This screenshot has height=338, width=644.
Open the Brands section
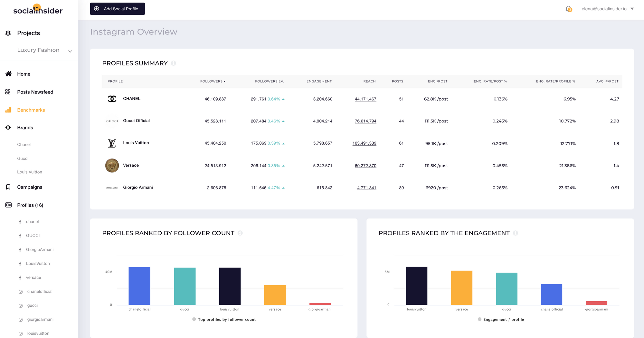tap(25, 128)
